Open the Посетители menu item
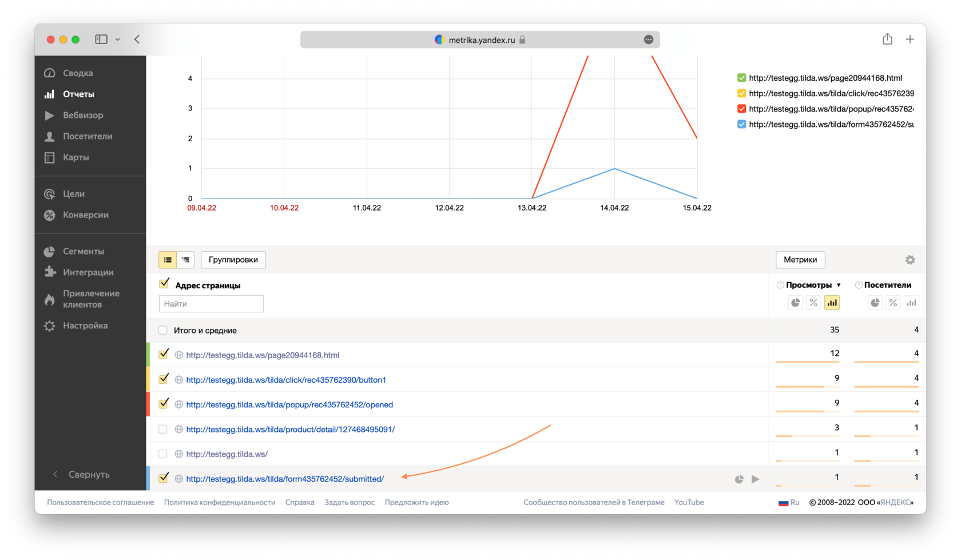The image size is (961, 560). pyautogui.click(x=88, y=137)
